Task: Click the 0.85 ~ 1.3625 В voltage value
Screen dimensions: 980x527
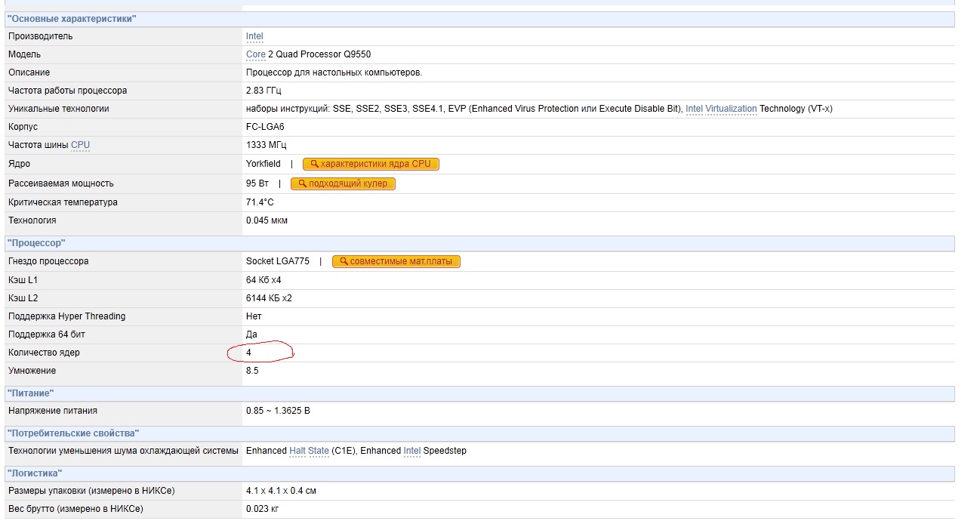Action: 278,411
